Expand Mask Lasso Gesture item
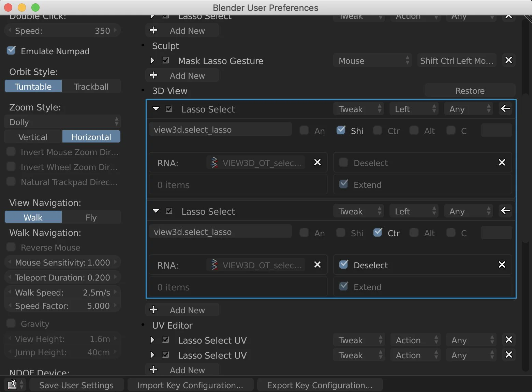This screenshot has height=392, width=532. pyautogui.click(x=152, y=60)
